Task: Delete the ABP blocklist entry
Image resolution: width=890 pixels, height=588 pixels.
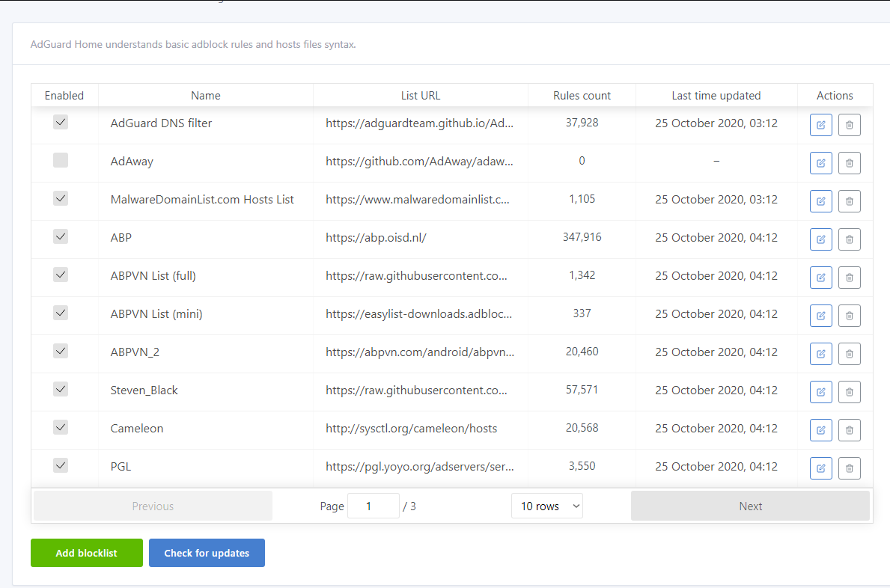Action: tap(849, 239)
